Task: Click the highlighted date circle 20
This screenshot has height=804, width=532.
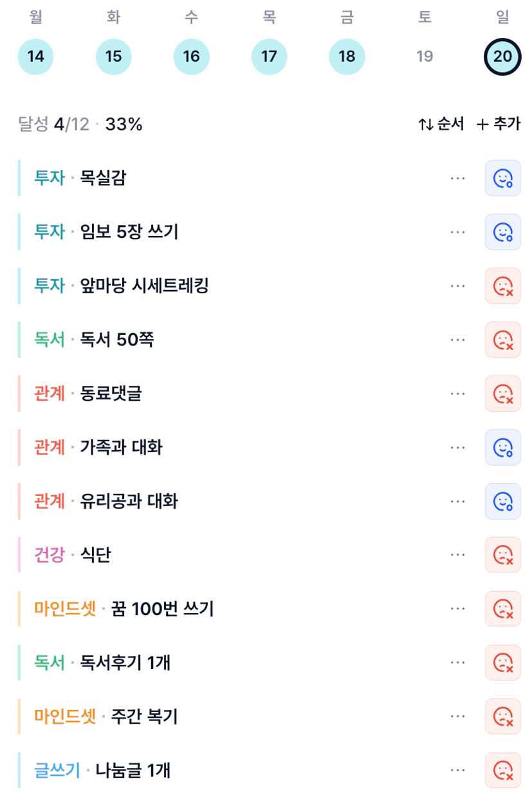Action: point(502,57)
